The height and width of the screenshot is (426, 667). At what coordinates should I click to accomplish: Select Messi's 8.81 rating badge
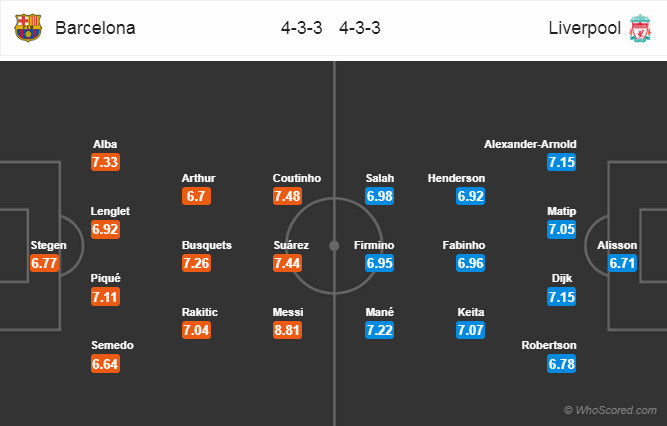click(x=297, y=331)
